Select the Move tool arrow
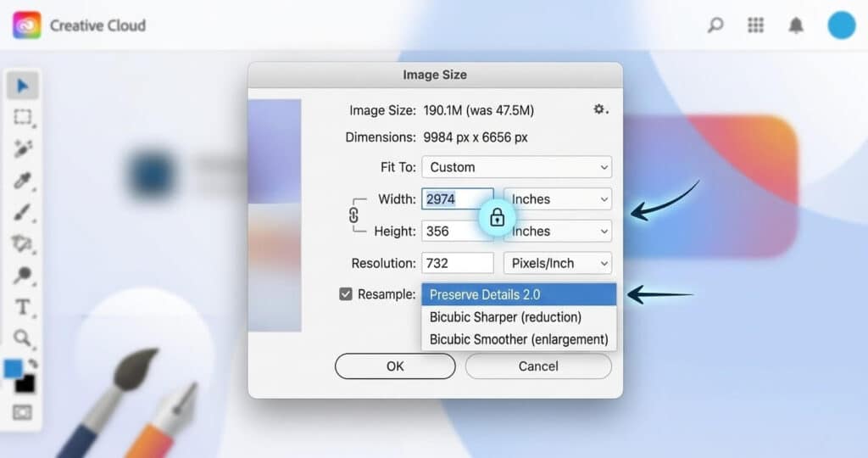This screenshot has width=868, height=458. 23,86
